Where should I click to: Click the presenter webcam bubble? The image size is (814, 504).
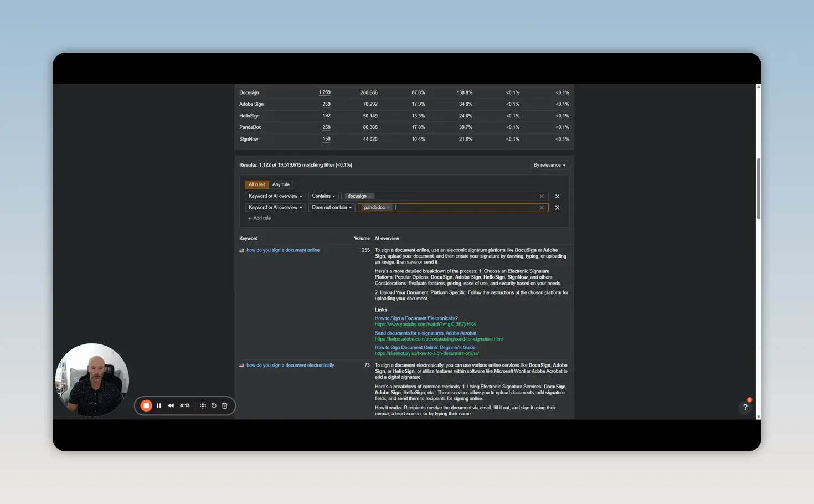[x=92, y=380]
